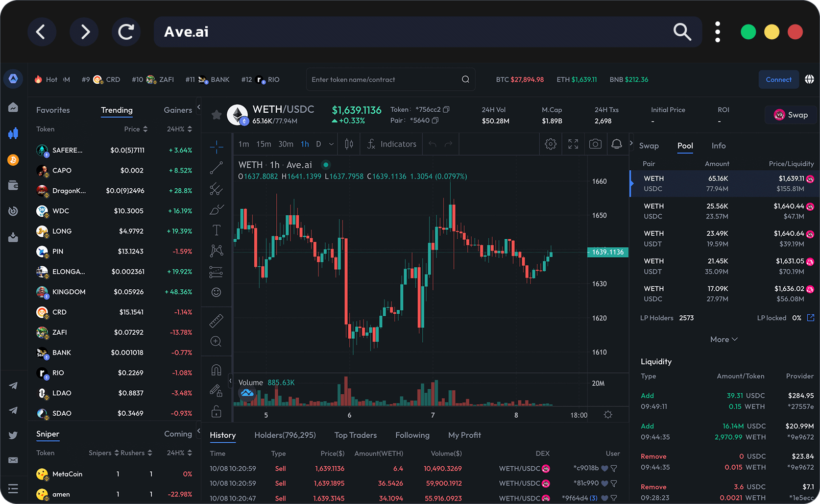Image resolution: width=820 pixels, height=504 pixels.
Task: Click the emoji sticker tool
Action: point(216,292)
